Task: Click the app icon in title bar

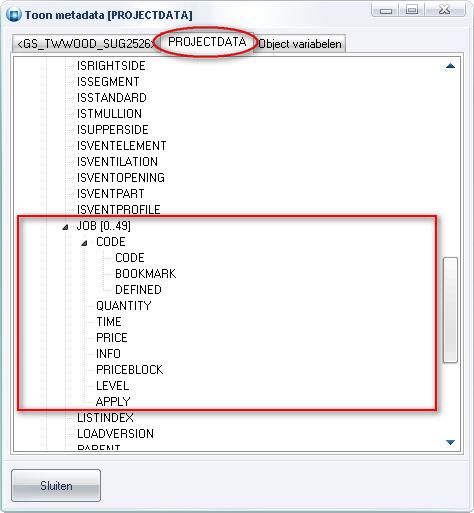Action: tap(14, 15)
